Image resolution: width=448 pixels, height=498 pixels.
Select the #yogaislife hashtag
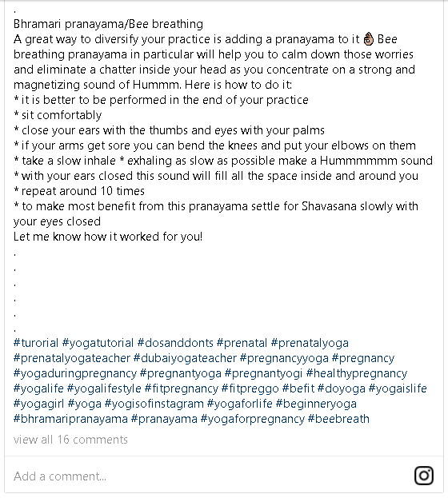point(398,388)
